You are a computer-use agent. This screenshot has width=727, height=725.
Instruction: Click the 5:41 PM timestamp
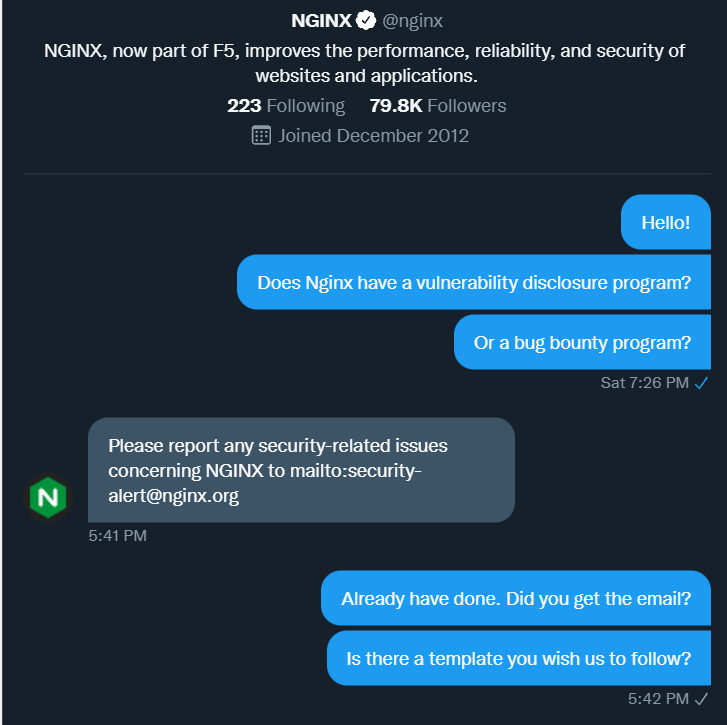[118, 536]
